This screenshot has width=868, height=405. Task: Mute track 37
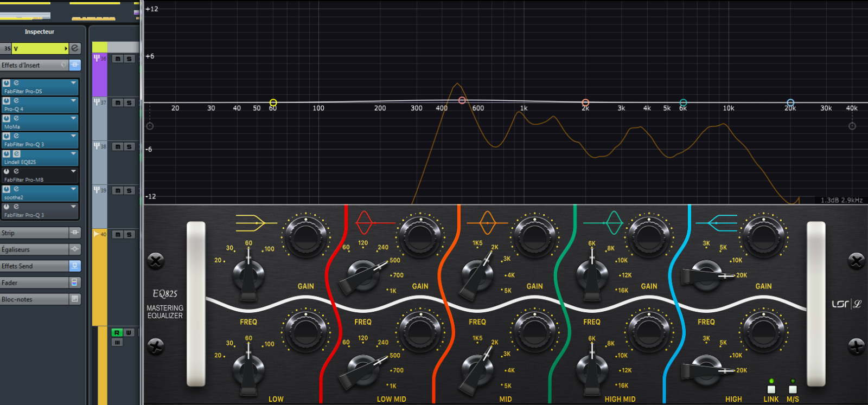tap(118, 102)
